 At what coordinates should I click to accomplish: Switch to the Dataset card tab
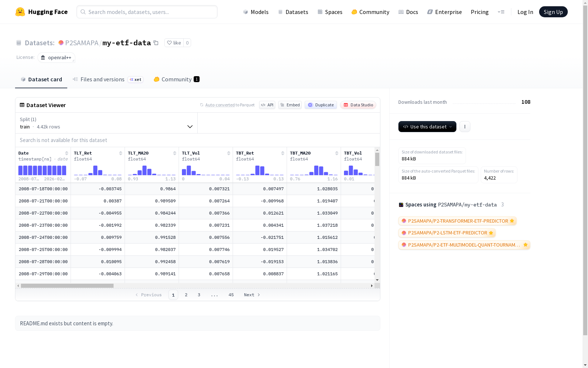pos(41,79)
